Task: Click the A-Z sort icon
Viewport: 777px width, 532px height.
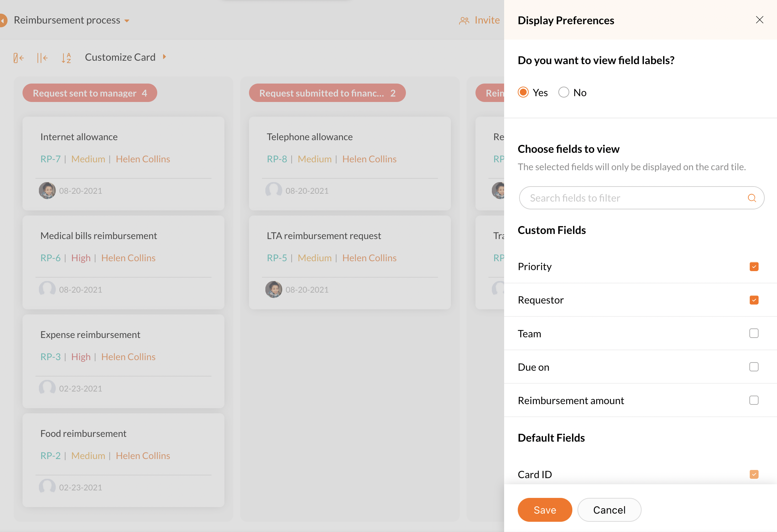Action: click(66, 58)
